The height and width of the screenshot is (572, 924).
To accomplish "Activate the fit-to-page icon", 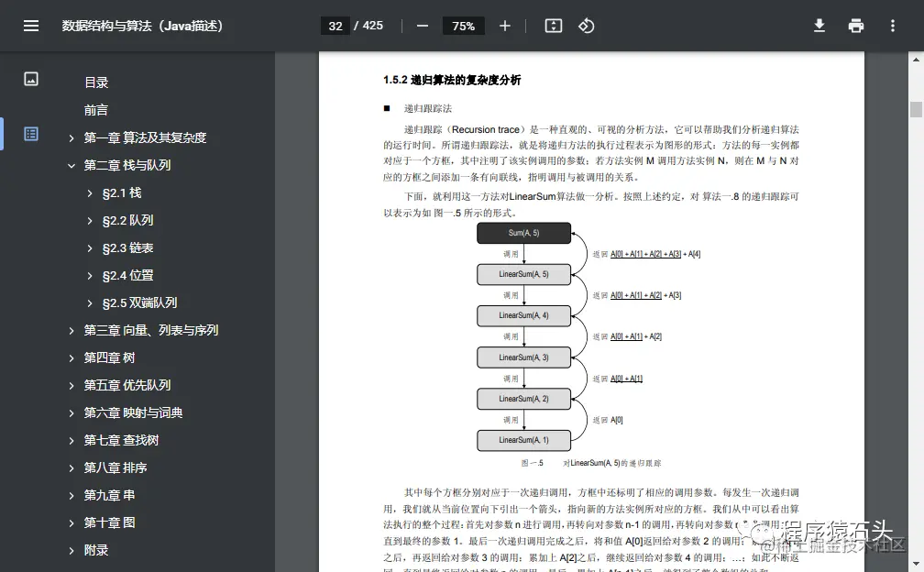I will tap(553, 26).
